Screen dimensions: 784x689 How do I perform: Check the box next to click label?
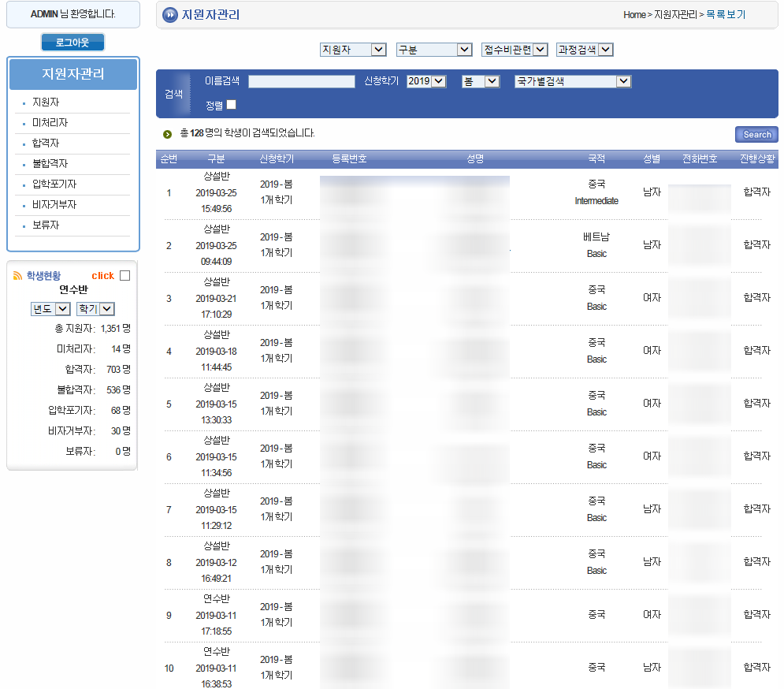[124, 276]
